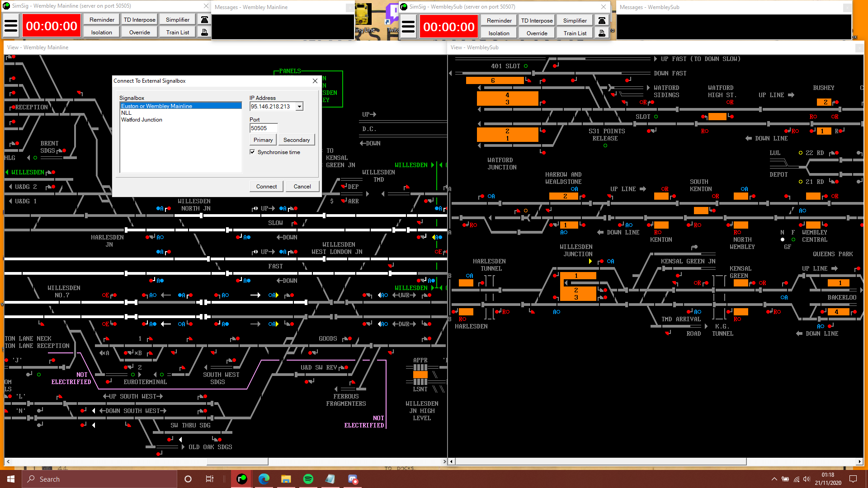Open Cortana from the taskbar

[x=188, y=479]
